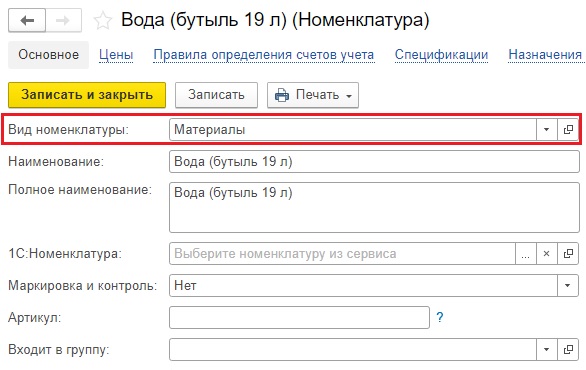The image size is (586, 370).
Task: Open selection dialog via ellipsis button
Action: [x=526, y=254]
